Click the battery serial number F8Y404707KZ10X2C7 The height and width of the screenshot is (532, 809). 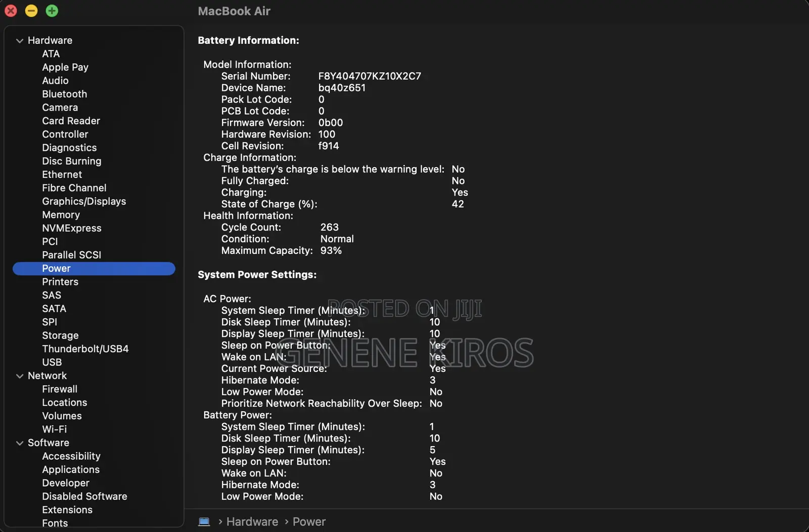[x=370, y=76]
